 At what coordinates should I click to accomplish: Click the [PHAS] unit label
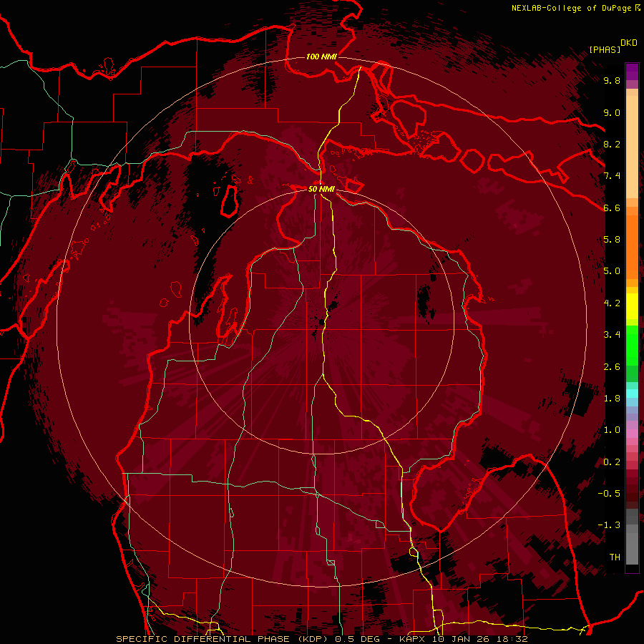click(605, 49)
